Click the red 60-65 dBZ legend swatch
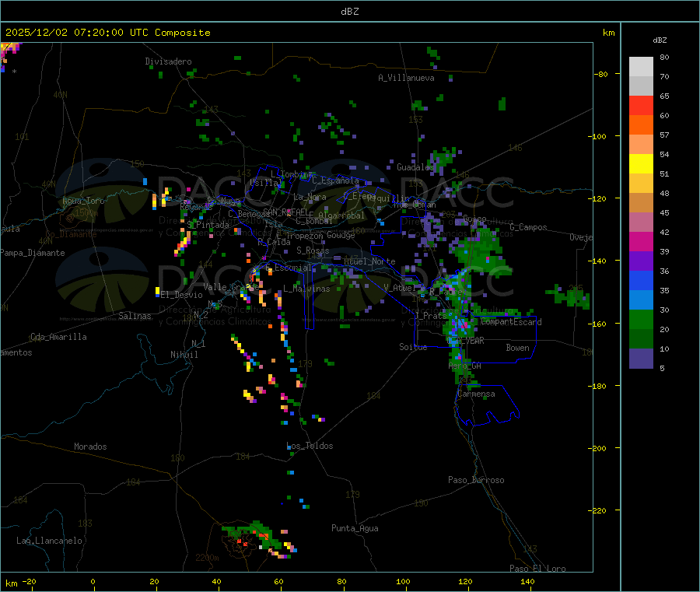The image size is (700, 592). [641, 105]
